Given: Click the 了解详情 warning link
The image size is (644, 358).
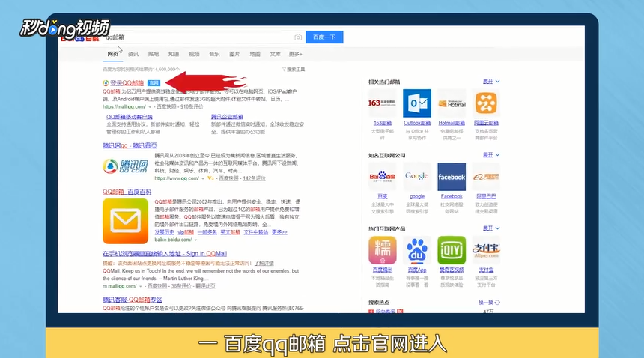Looking at the screenshot, I should coord(264,263).
